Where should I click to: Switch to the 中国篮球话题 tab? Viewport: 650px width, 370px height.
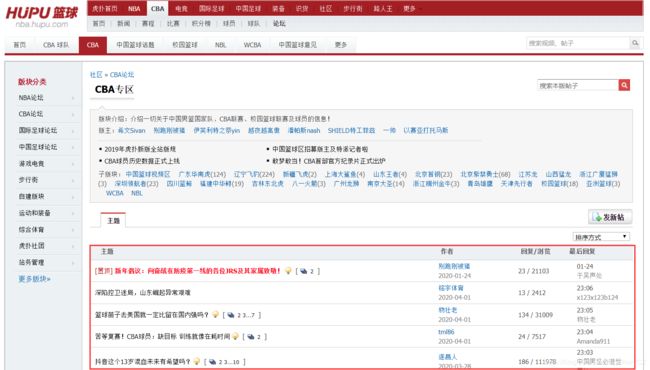135,45
